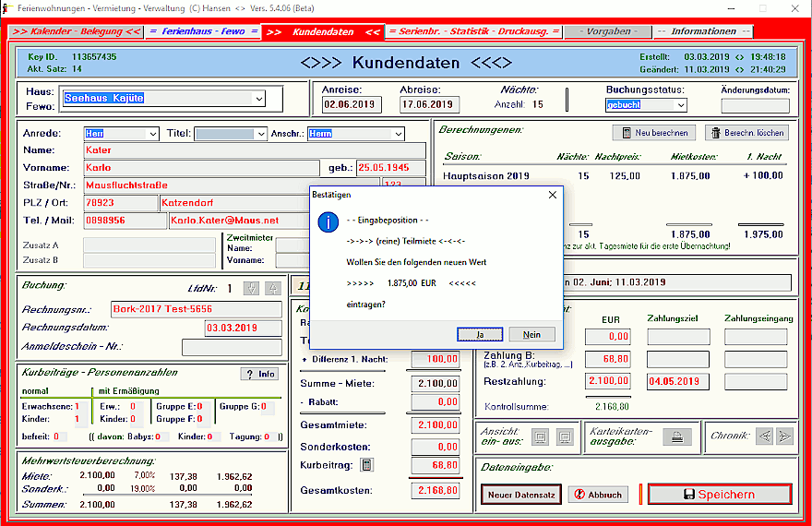The image size is (812, 526).
Task: Click the Rechnungsnr. input field
Action: [196, 309]
